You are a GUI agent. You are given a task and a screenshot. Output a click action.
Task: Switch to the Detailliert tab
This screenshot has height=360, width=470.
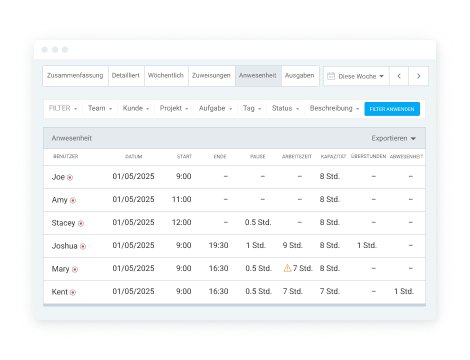(x=126, y=76)
